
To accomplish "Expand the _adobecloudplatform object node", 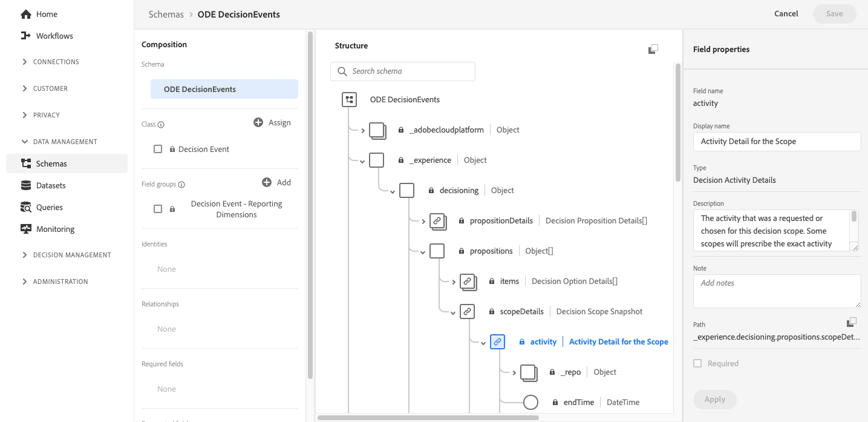I will 363,130.
